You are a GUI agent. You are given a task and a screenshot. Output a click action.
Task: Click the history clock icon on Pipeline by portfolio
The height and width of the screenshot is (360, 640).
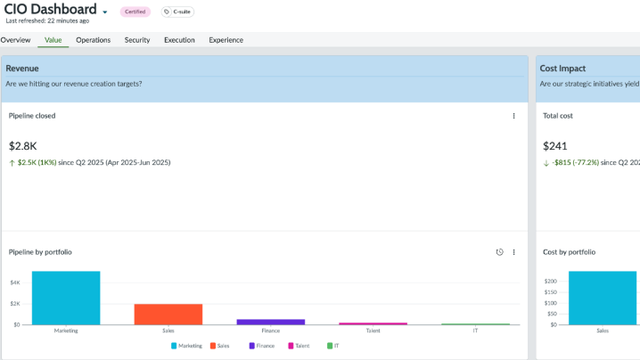pos(500,252)
